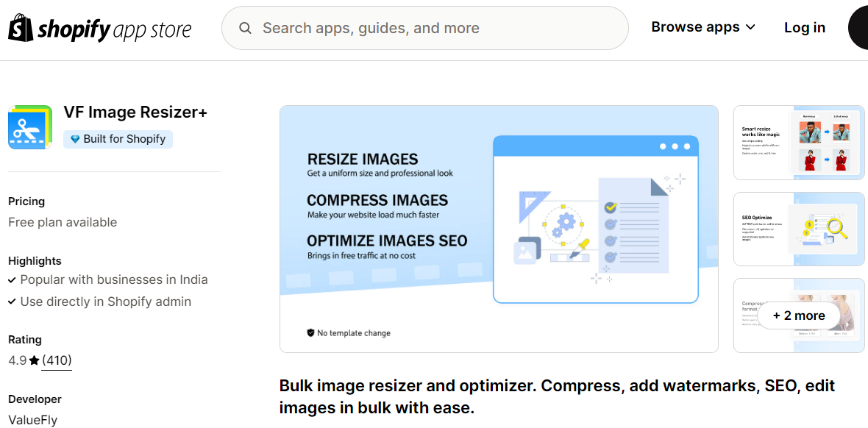Click checkmark icon beside Popular with businesses in India
Image resolution: width=868 pixels, height=428 pixels.
(13, 280)
